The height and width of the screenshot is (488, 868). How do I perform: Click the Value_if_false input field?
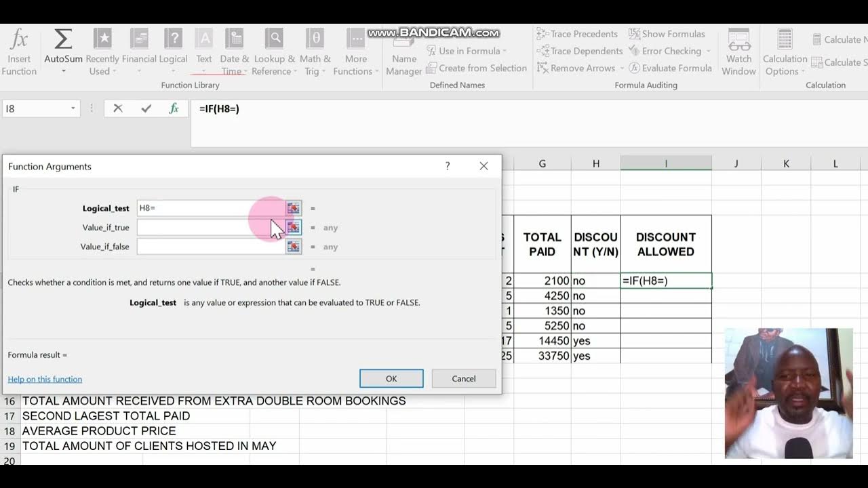(211, 247)
